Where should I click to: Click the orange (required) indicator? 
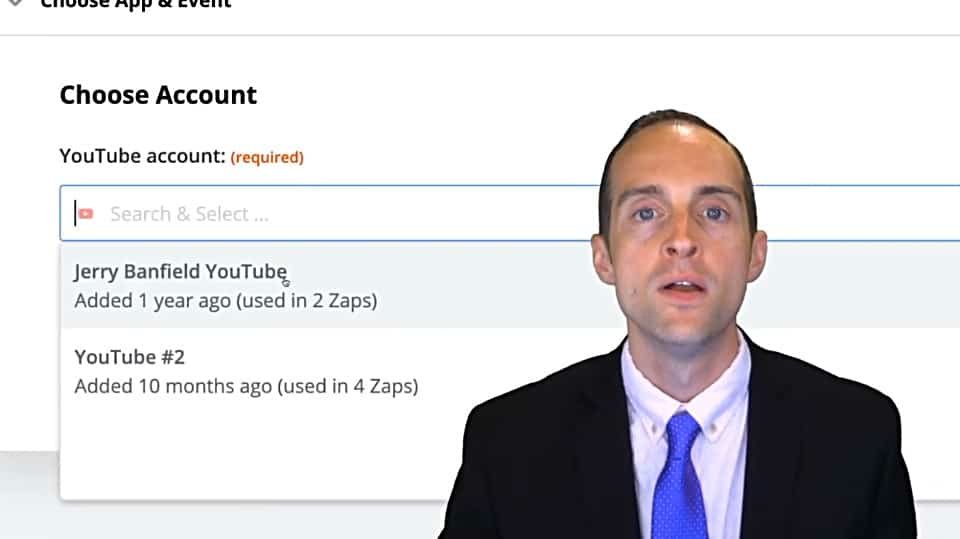pyautogui.click(x=267, y=157)
